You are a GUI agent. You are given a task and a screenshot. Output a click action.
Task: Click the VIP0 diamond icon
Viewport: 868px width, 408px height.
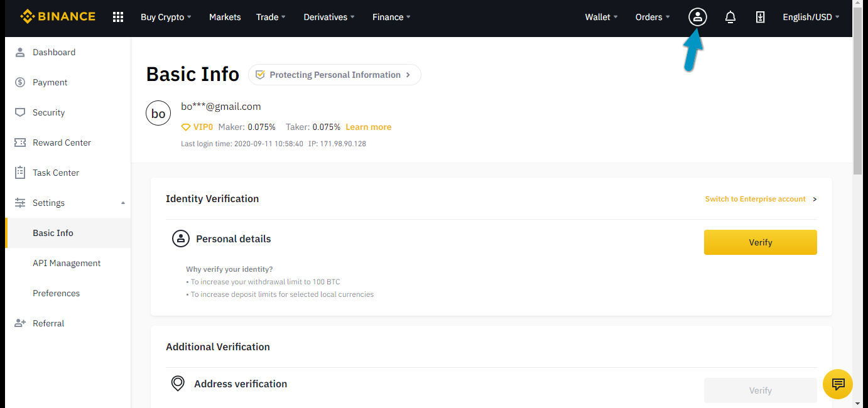[185, 127]
